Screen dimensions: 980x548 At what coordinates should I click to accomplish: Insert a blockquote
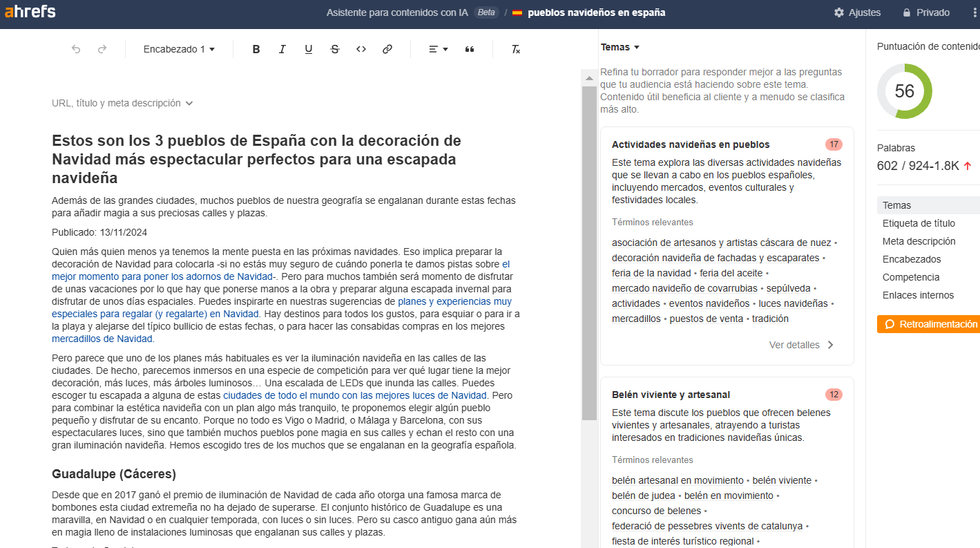[470, 49]
